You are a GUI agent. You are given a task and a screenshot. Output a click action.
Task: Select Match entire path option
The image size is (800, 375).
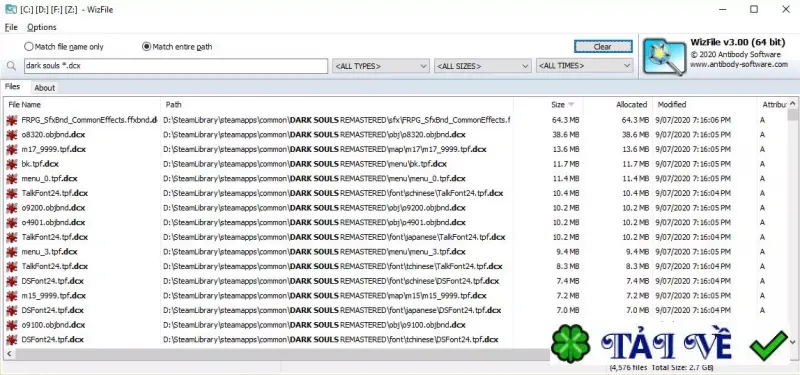click(x=177, y=46)
